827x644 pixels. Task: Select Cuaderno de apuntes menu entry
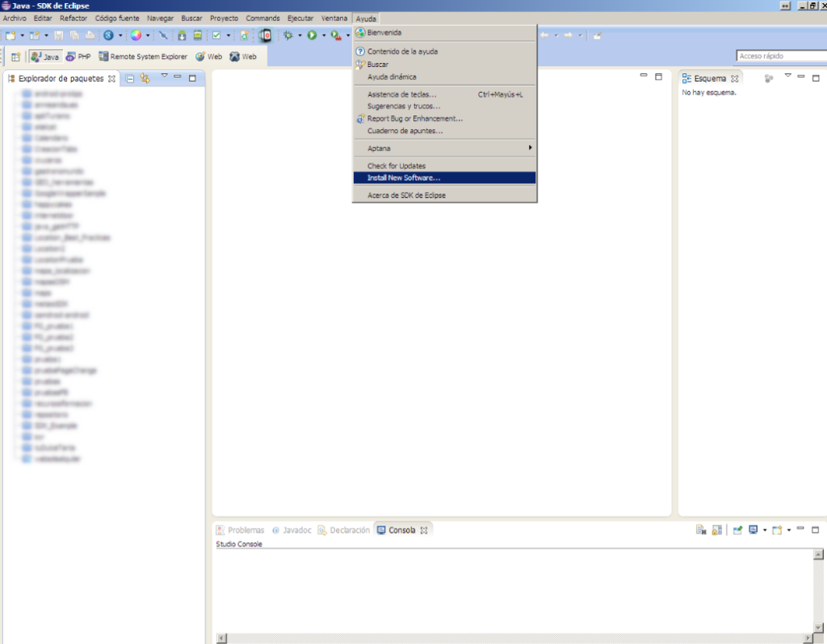[x=445, y=132]
